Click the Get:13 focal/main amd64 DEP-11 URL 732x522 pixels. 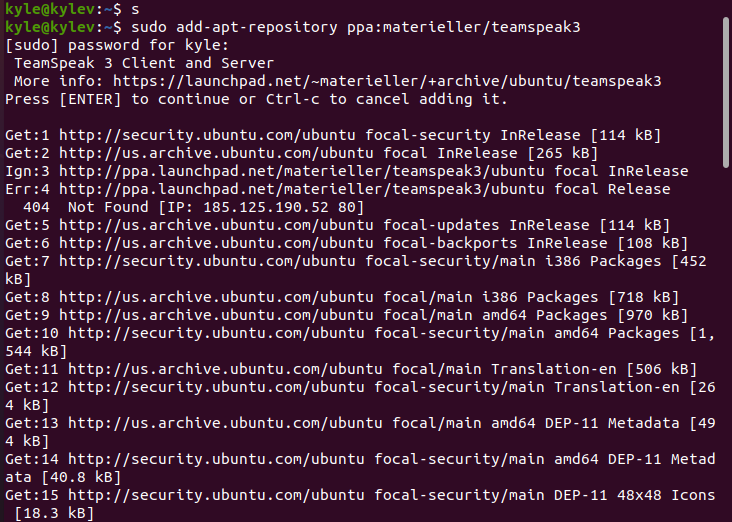[x=225, y=423]
